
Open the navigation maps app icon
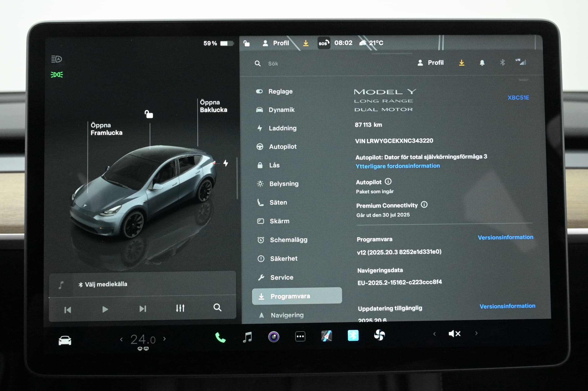pyautogui.click(x=326, y=336)
